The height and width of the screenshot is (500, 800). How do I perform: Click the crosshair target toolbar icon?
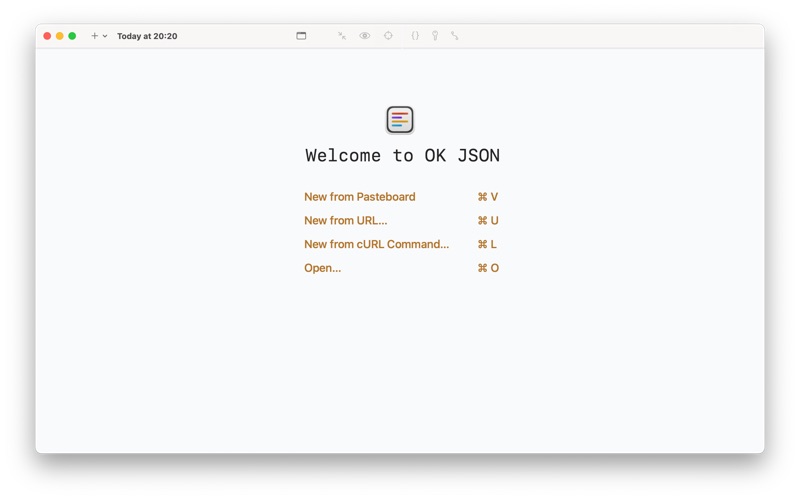click(388, 36)
